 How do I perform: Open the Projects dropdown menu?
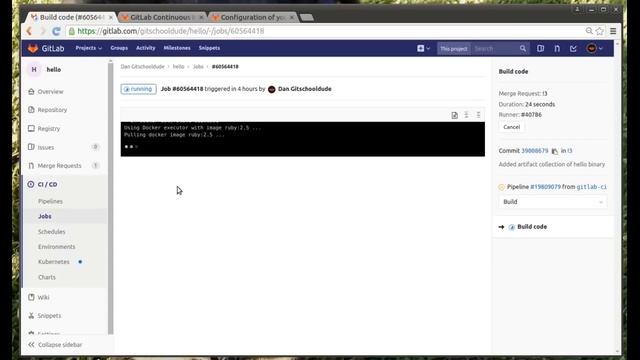89,48
